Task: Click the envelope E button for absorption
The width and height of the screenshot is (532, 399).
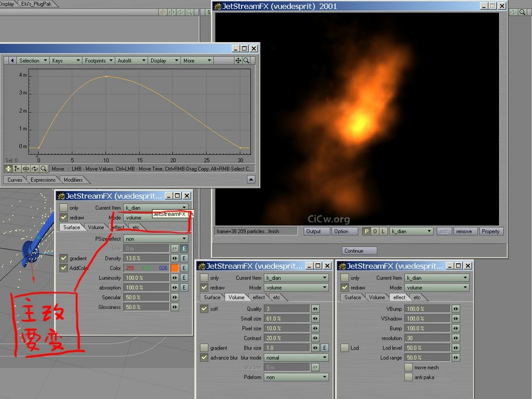Action: (184, 288)
